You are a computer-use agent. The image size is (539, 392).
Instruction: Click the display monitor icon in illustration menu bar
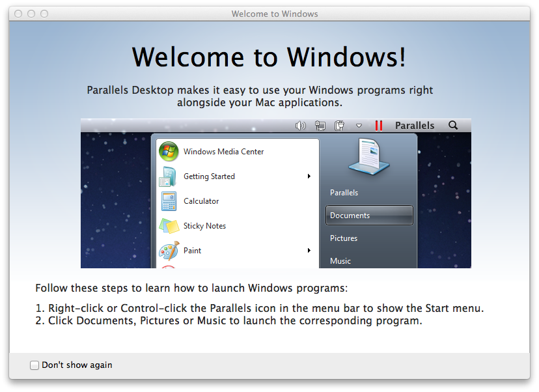[320, 126]
